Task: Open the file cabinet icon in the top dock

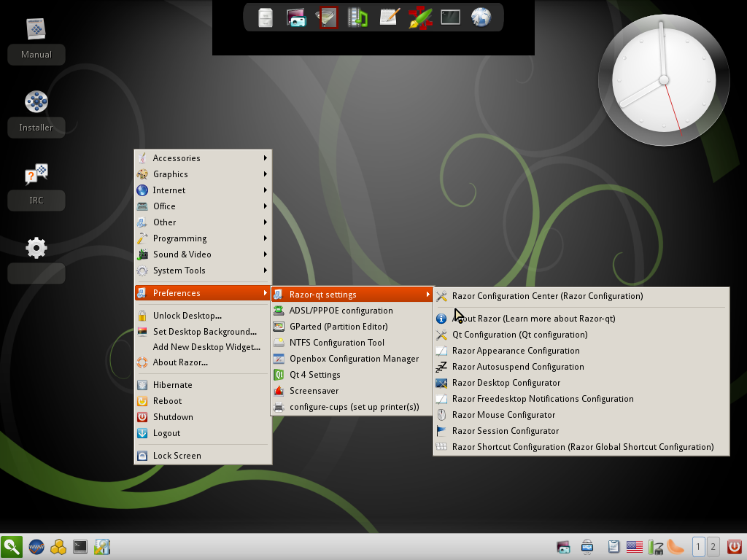Action: tap(266, 17)
